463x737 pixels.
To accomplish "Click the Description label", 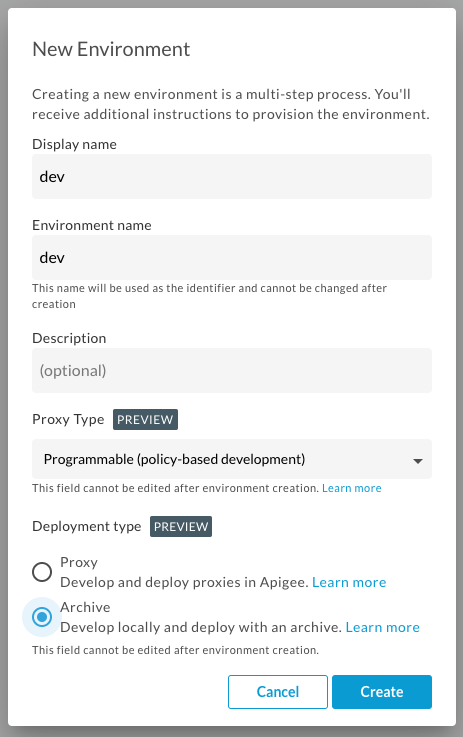I will click(69, 338).
